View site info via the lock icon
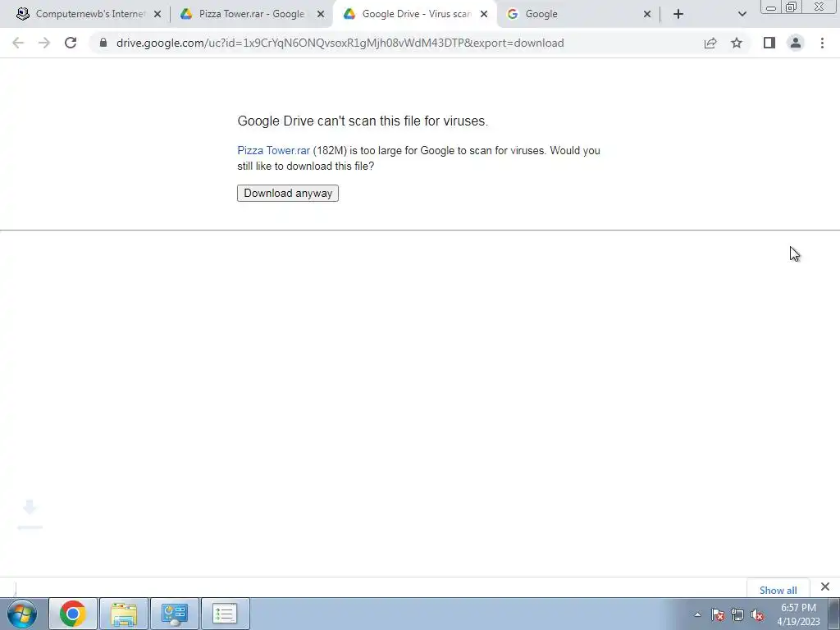Screen dimensions: 840x630 coord(103,43)
